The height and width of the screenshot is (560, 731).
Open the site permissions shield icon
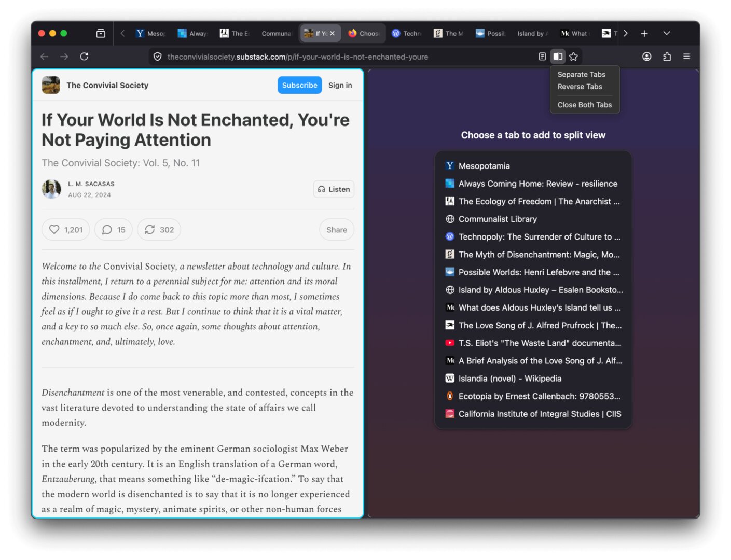[x=157, y=57]
